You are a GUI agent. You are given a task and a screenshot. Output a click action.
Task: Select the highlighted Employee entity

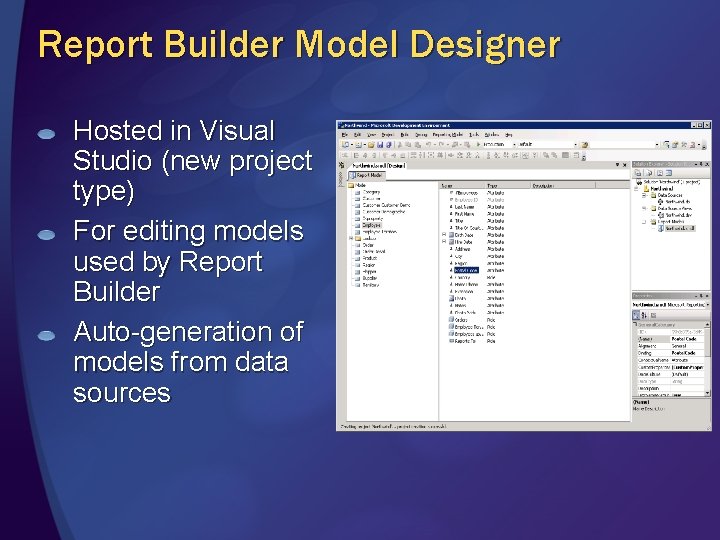[x=371, y=225]
